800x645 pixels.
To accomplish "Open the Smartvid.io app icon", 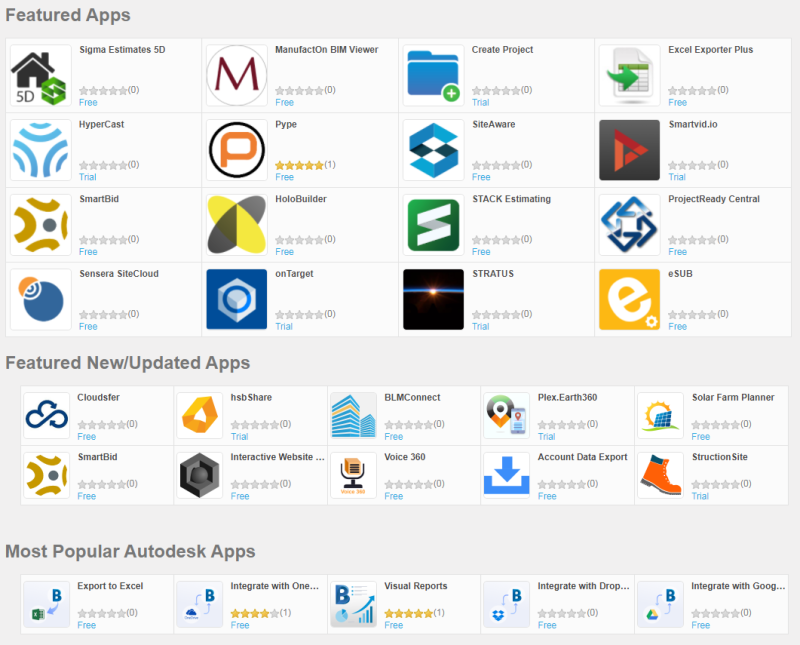I will point(630,150).
